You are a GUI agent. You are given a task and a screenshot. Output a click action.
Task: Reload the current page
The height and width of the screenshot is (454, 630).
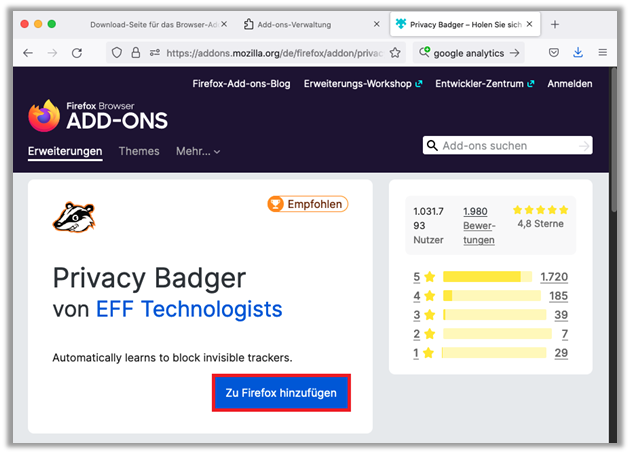pos(78,52)
